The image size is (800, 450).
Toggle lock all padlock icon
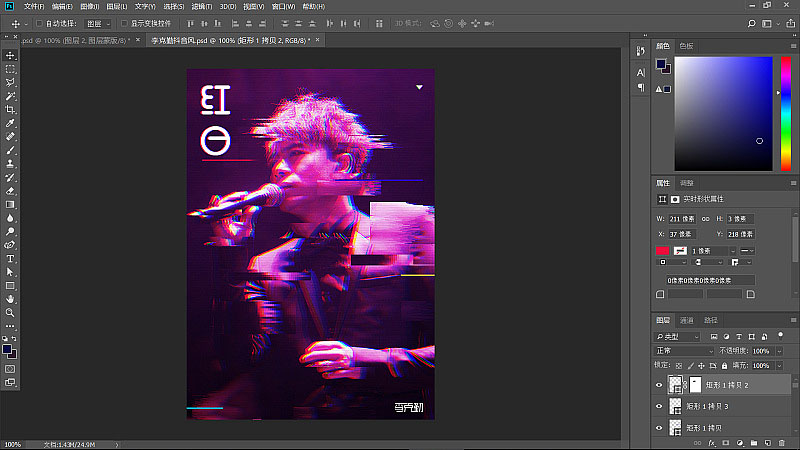click(x=724, y=366)
